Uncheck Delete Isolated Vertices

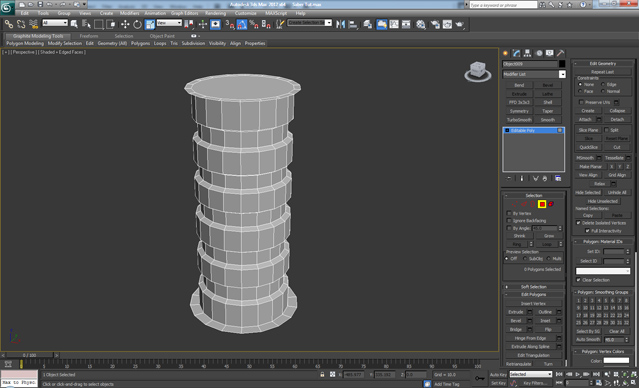(x=578, y=223)
